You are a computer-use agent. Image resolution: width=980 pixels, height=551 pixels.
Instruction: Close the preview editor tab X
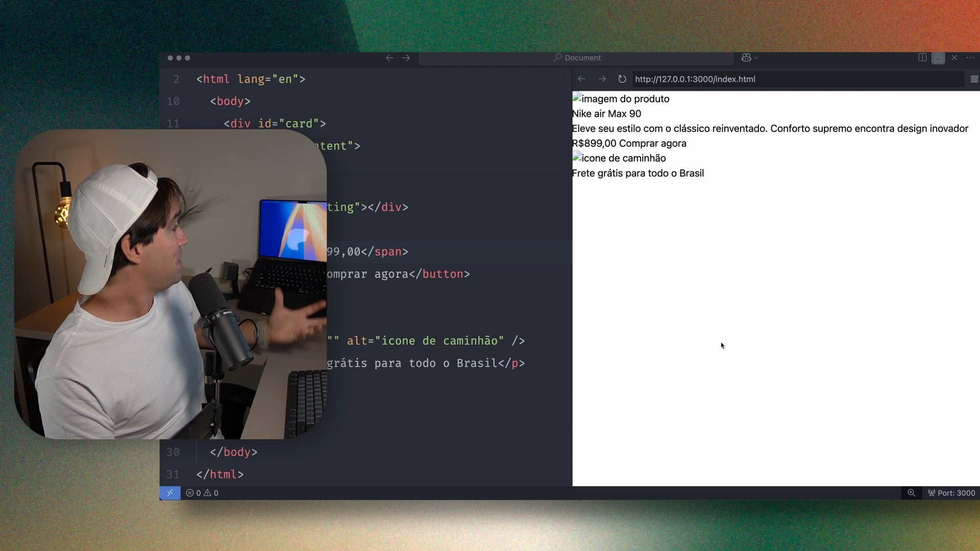pos(954,58)
